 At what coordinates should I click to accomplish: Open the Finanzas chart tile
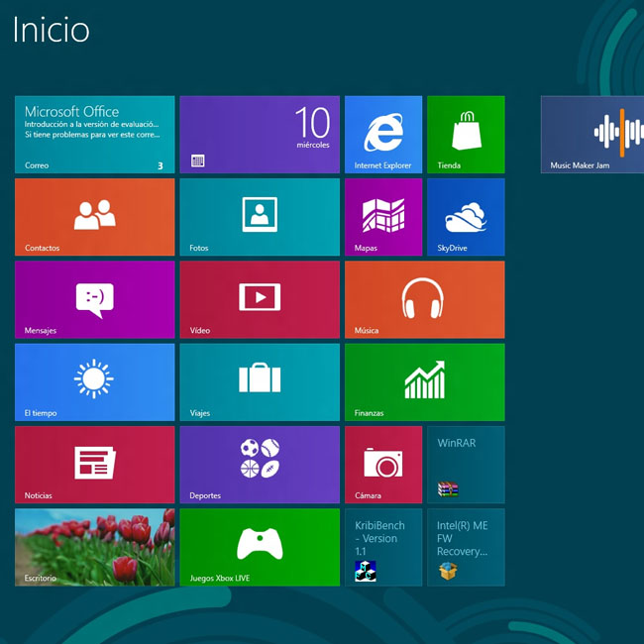pos(424,381)
